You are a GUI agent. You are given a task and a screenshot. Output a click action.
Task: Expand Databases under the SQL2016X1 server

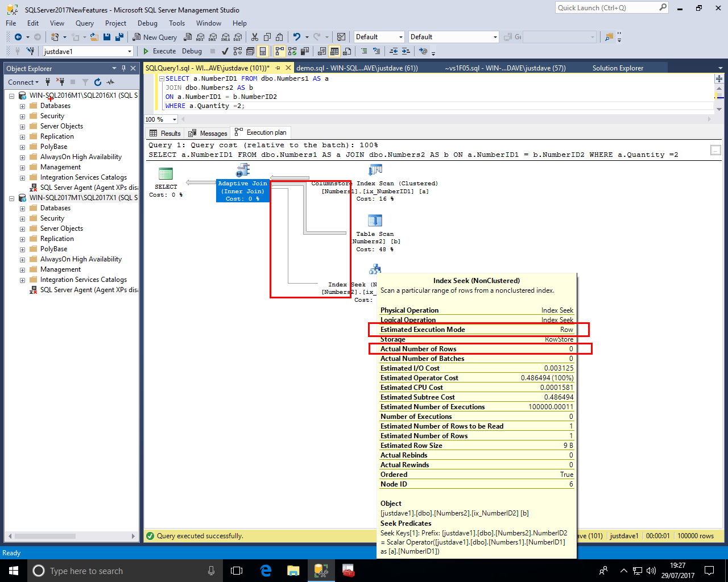[x=22, y=106]
